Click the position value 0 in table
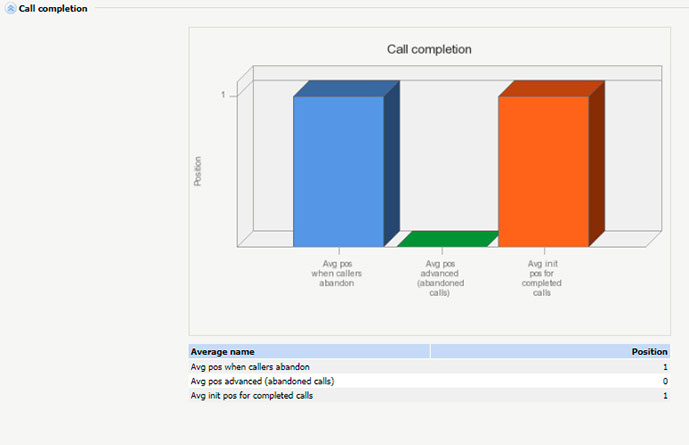Screen dimensions: 689x445 [664, 381]
